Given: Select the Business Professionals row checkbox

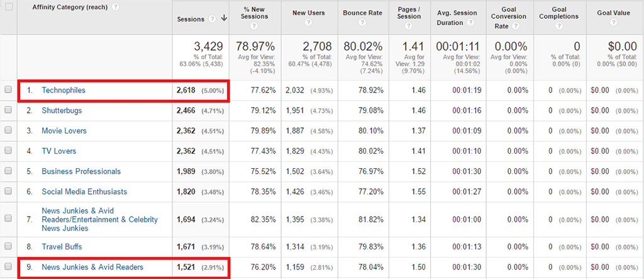Looking at the screenshot, I should (x=9, y=171).
